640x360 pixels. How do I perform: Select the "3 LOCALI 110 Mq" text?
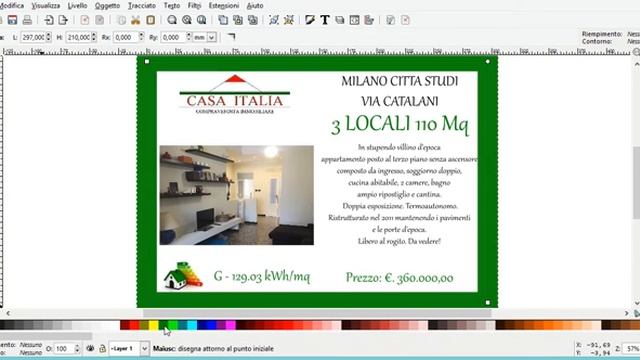click(x=400, y=124)
